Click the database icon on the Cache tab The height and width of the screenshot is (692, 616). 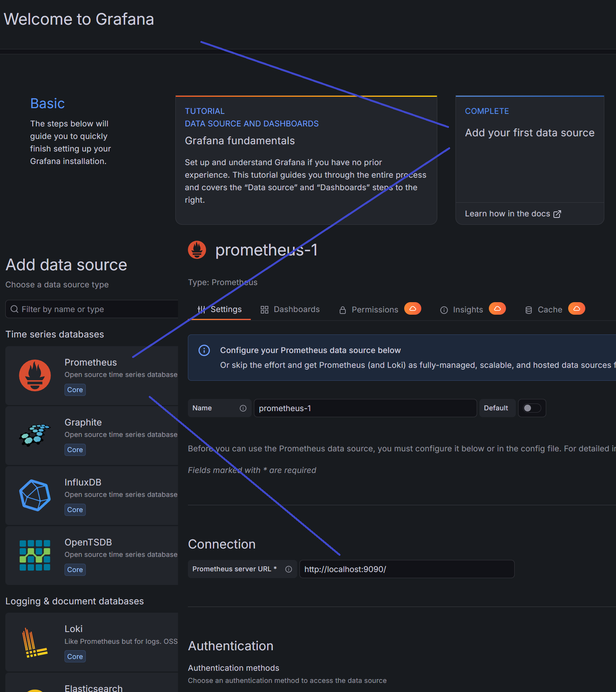click(529, 310)
